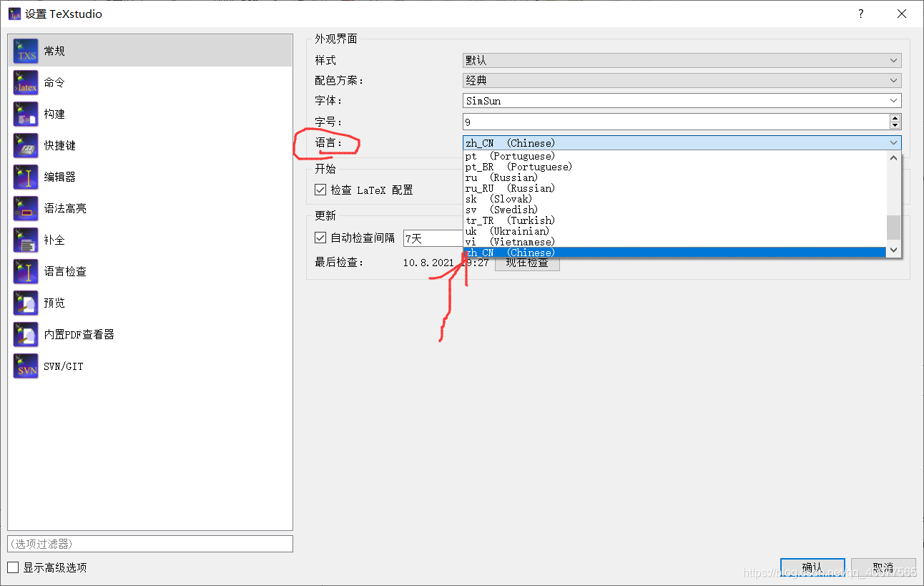Open the 样式 style dropdown

click(x=682, y=61)
